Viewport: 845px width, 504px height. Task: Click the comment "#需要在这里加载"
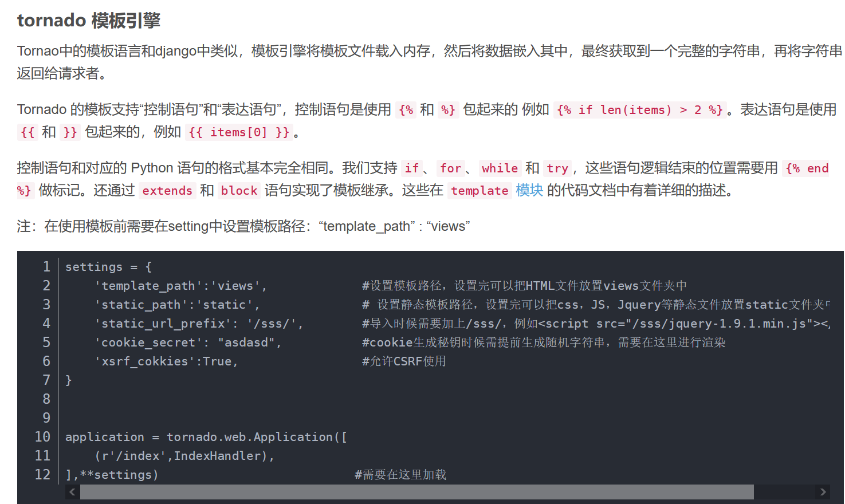pyautogui.click(x=400, y=475)
